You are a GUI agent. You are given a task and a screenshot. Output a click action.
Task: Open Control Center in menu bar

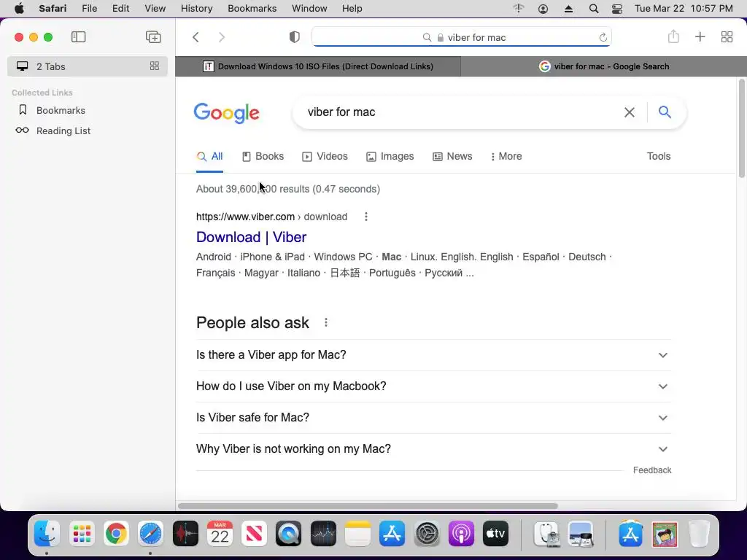coord(617,9)
